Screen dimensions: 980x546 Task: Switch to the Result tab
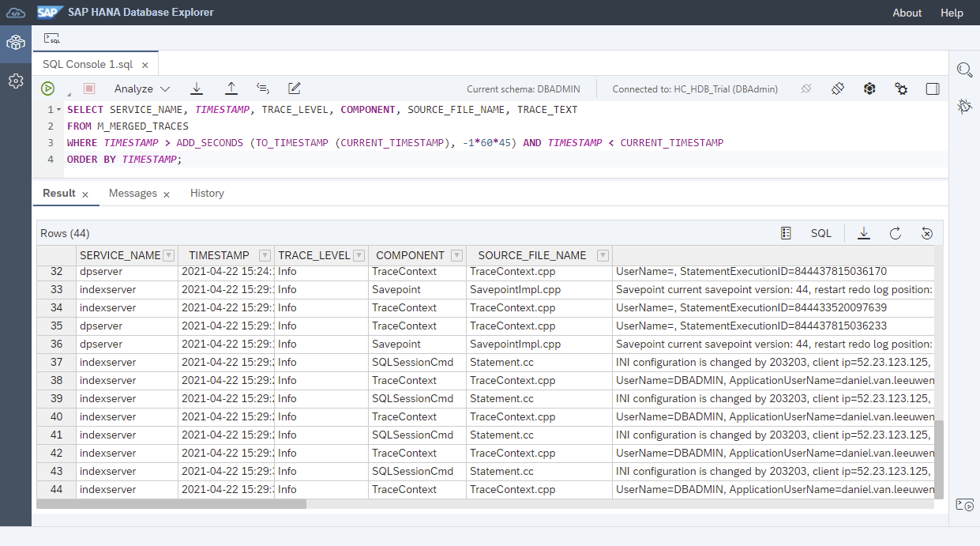[x=59, y=193]
